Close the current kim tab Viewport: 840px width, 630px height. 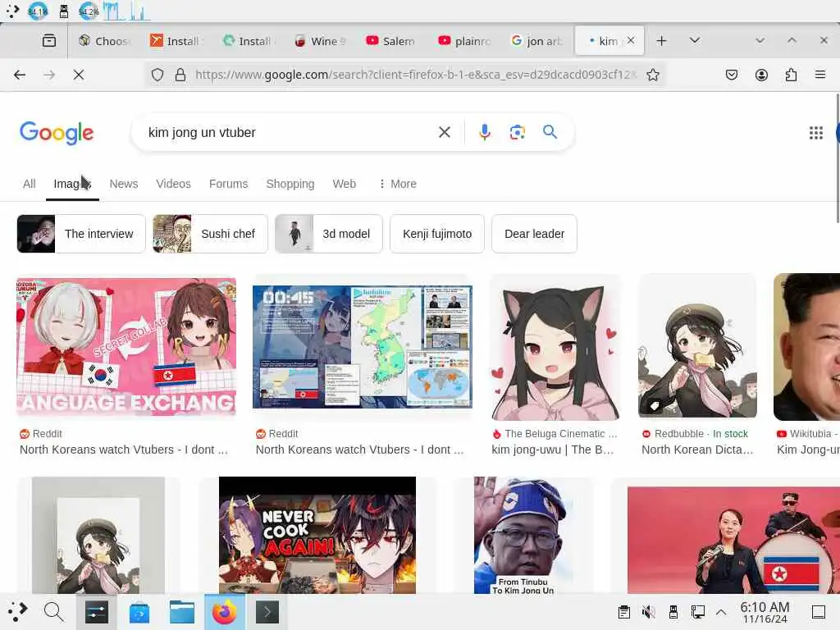(x=631, y=41)
